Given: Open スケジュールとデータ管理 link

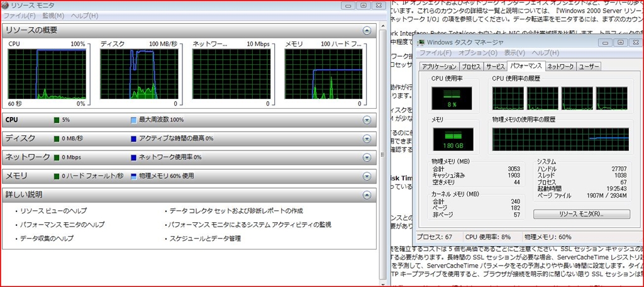Looking at the screenshot, I should pyautogui.click(x=205, y=239).
